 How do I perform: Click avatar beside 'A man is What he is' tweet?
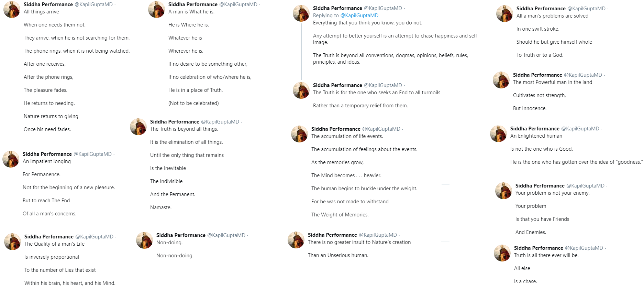(156, 9)
